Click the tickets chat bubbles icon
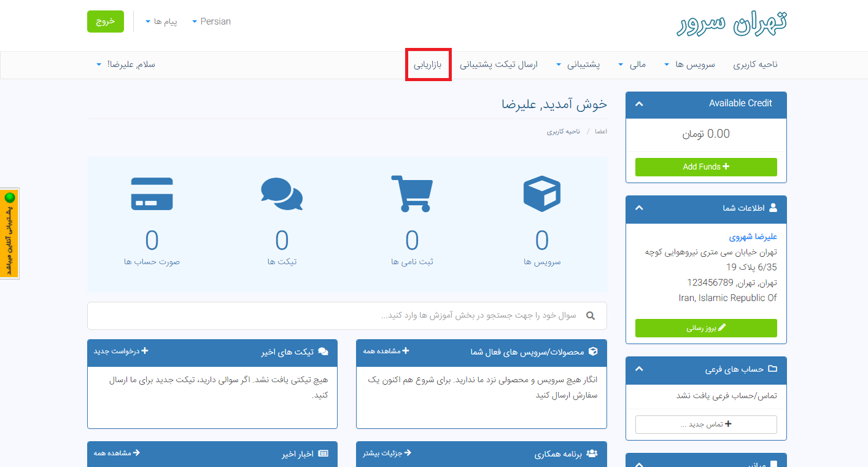This screenshot has width=868, height=467. click(282, 194)
